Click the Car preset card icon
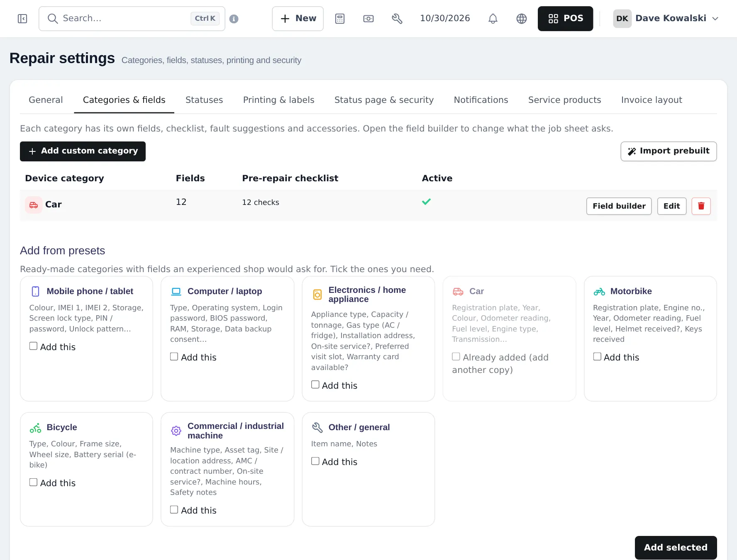Image resolution: width=737 pixels, height=560 pixels. tap(458, 291)
